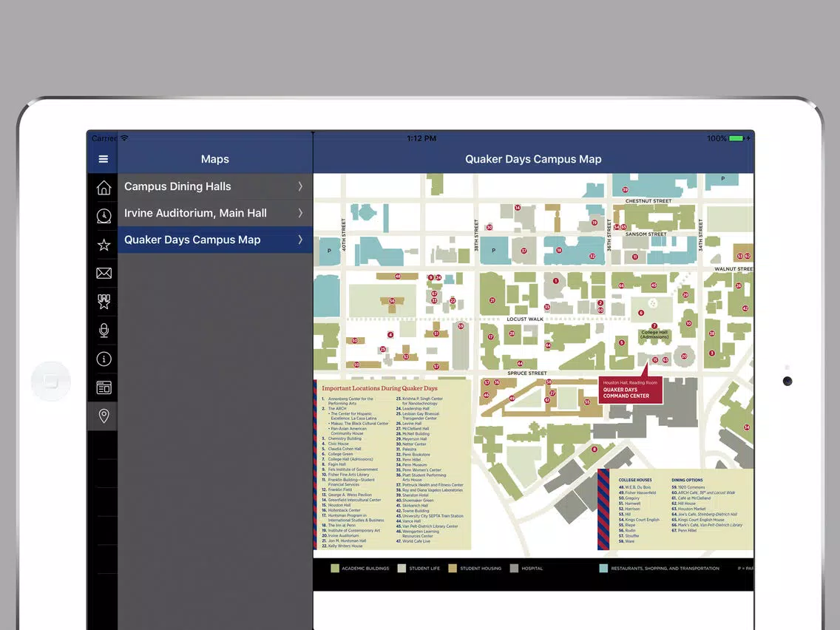840x630 pixels.
Task: Go to Home using the house icon
Action: (104, 188)
